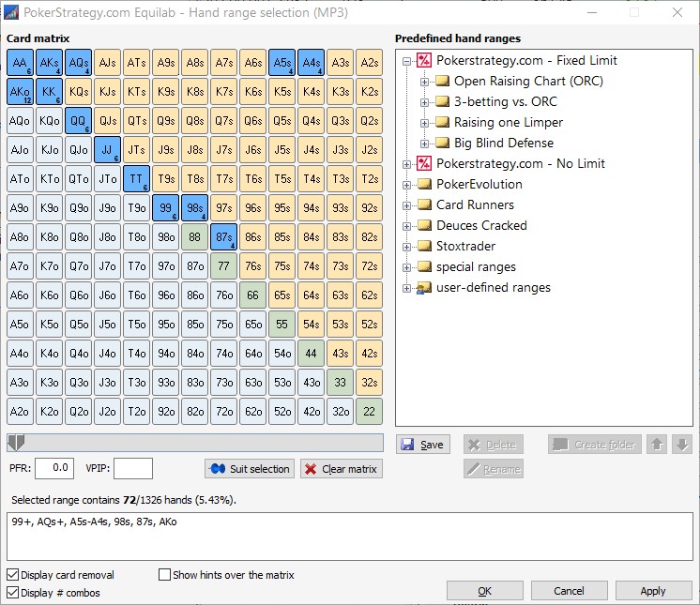Expand the Stoxtrader folder node

(406, 247)
